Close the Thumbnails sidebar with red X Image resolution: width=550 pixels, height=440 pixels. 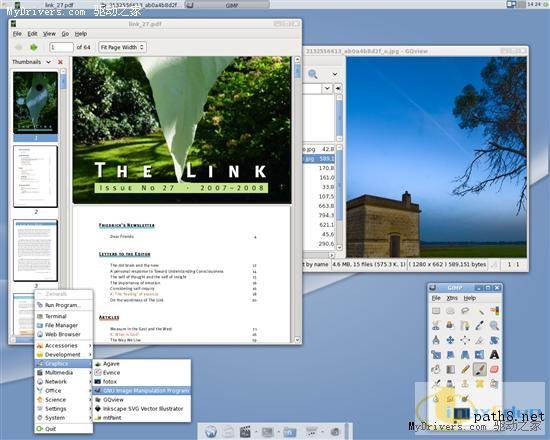click(60, 62)
